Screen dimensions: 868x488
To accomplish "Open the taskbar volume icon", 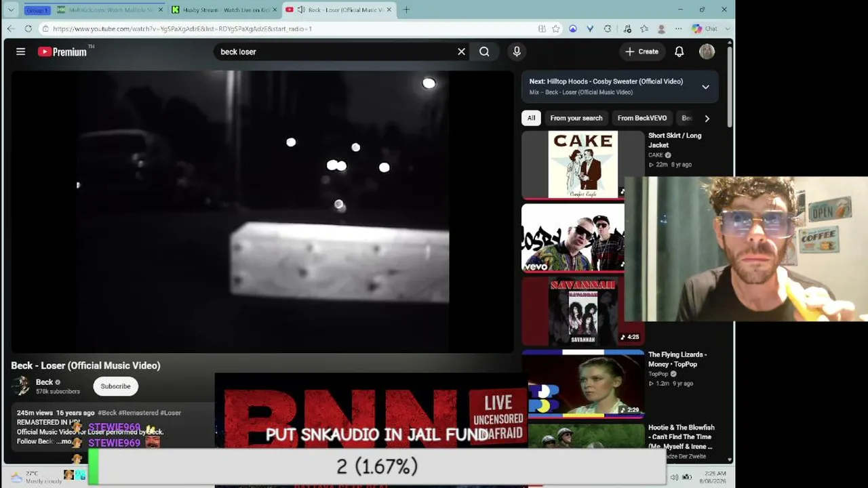I will [673, 477].
